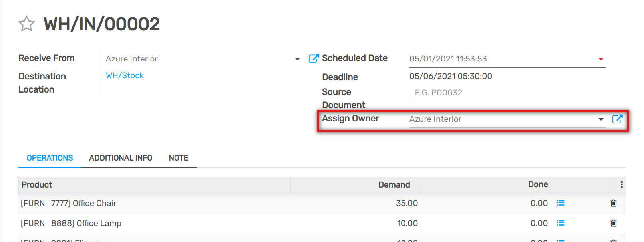Switch to the Additional Info tab

121,158
